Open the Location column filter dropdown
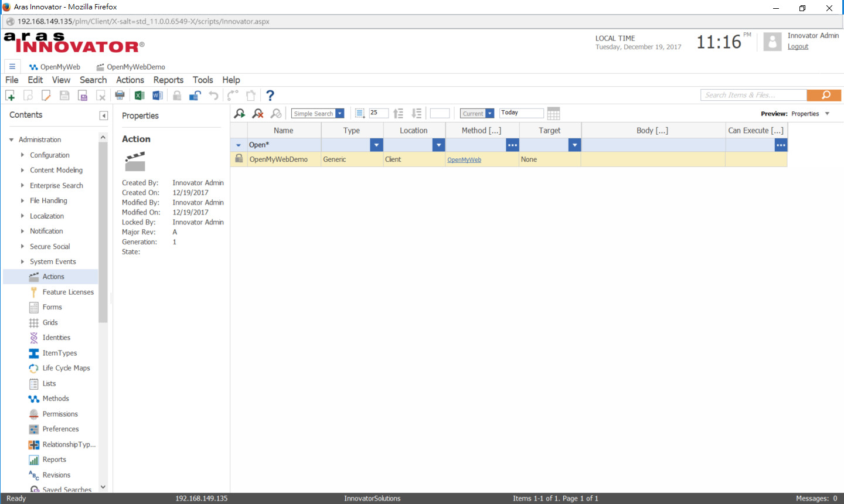Image resolution: width=844 pixels, height=504 pixels. click(x=438, y=145)
